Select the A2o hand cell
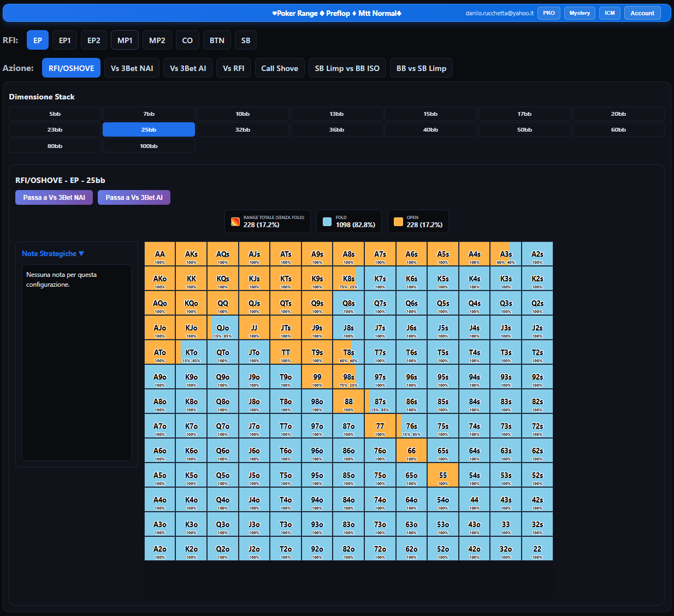This screenshot has width=674, height=616. pos(160,549)
